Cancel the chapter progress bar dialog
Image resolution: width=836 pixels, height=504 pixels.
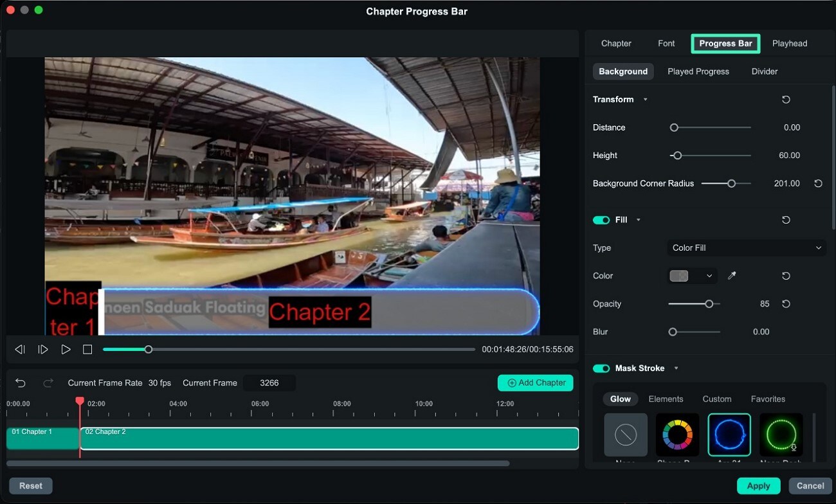tap(810, 486)
